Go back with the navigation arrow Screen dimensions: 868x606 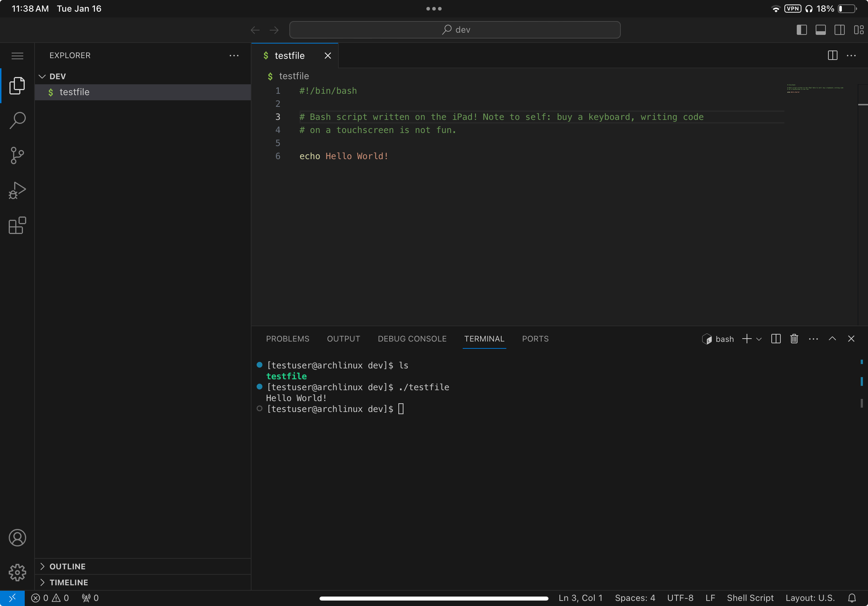pos(255,30)
